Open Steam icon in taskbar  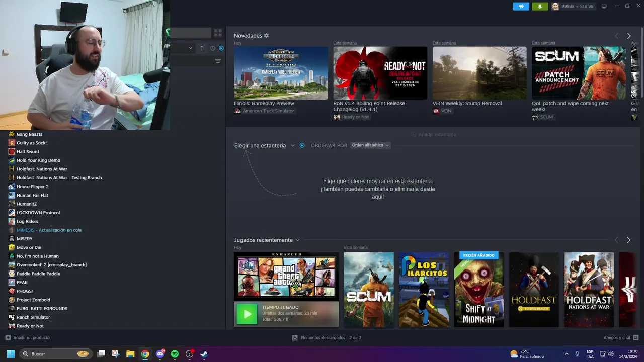[204, 354]
